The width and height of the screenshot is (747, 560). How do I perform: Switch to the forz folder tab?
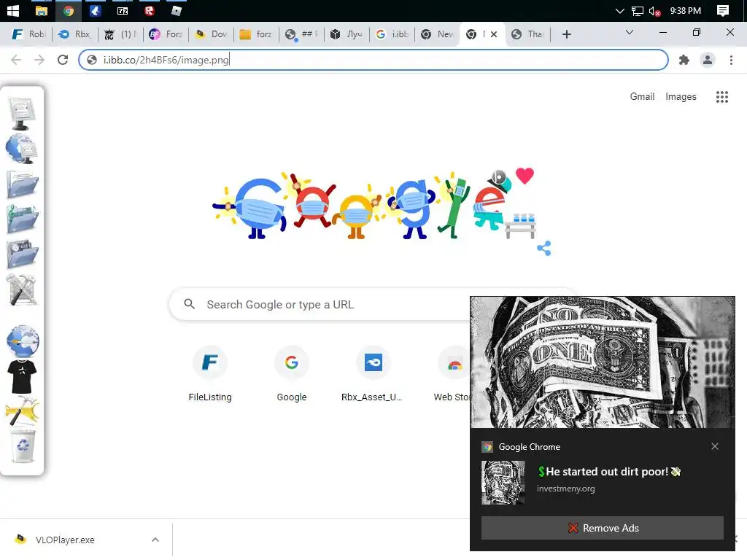[257, 34]
